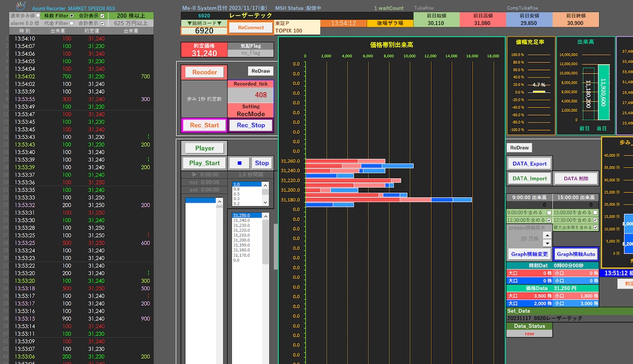Click the Graph横軸変更 button
Viewport: 633px width, 364px height.
tap(529, 254)
